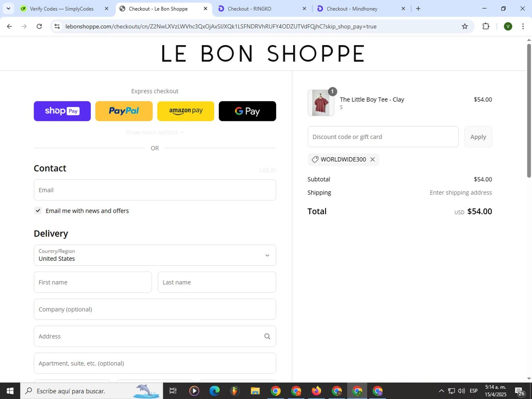Show hidden system tray icons
The image size is (532, 399).
[x=441, y=391]
